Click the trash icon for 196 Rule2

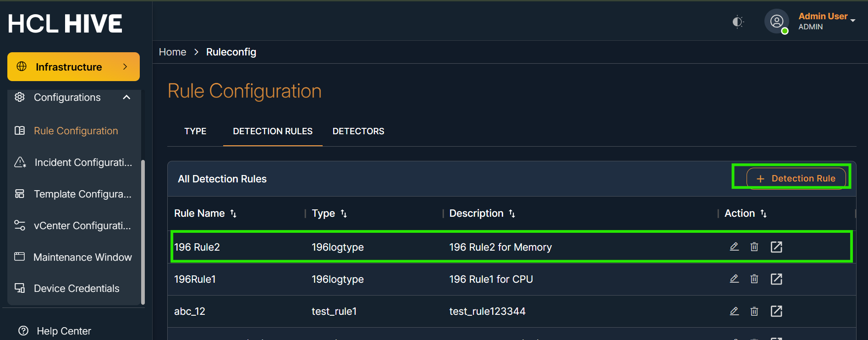point(754,247)
